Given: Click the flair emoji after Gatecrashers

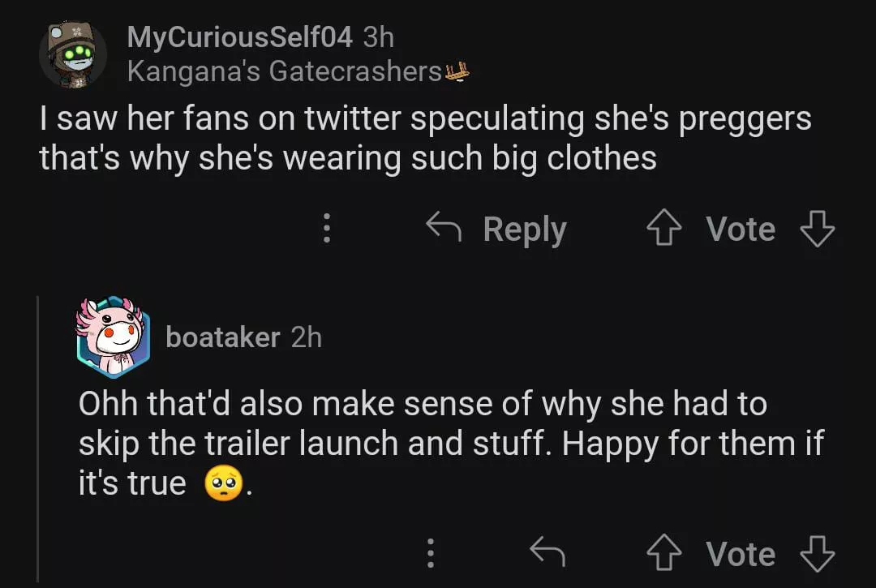Looking at the screenshot, I should point(458,72).
